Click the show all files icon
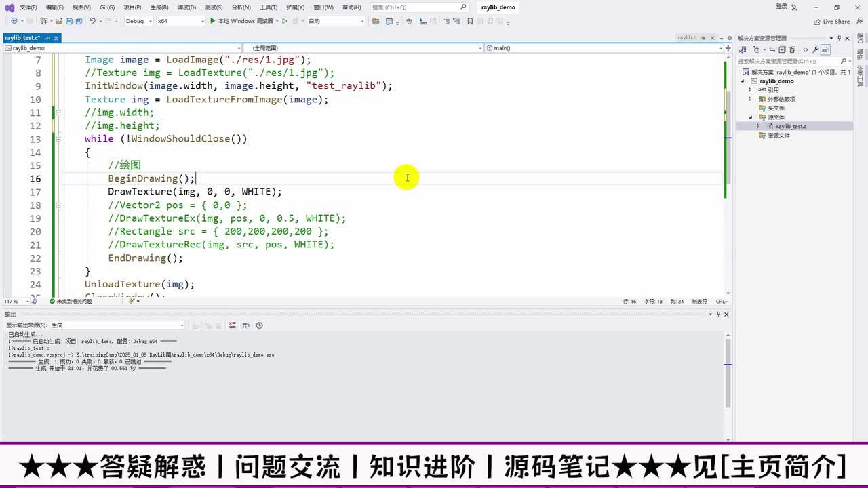The image size is (868, 488). click(792, 49)
